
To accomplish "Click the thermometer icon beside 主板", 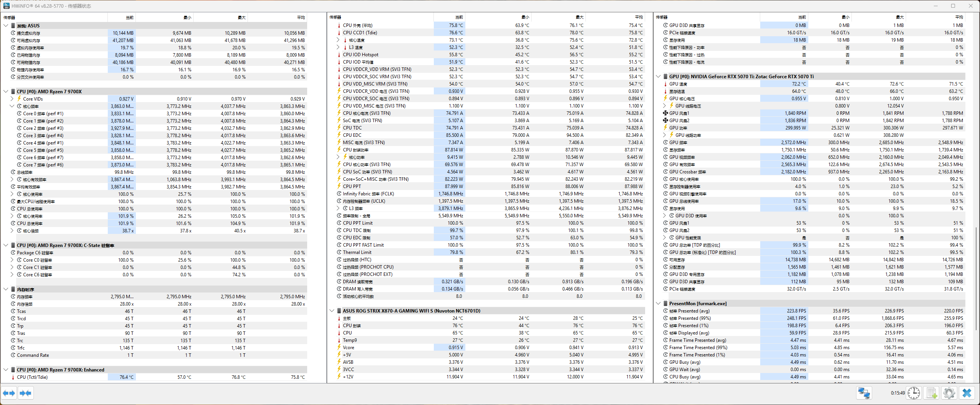I will pyautogui.click(x=339, y=318).
